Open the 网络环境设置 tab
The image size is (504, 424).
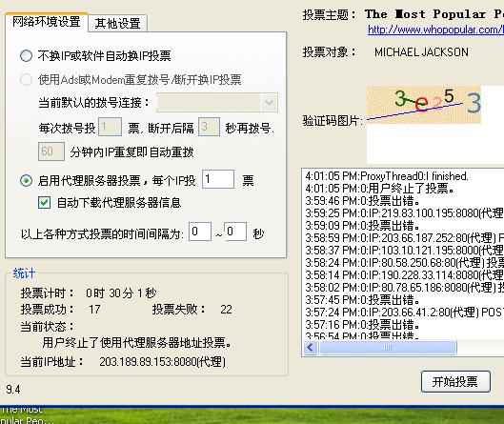coord(47,22)
